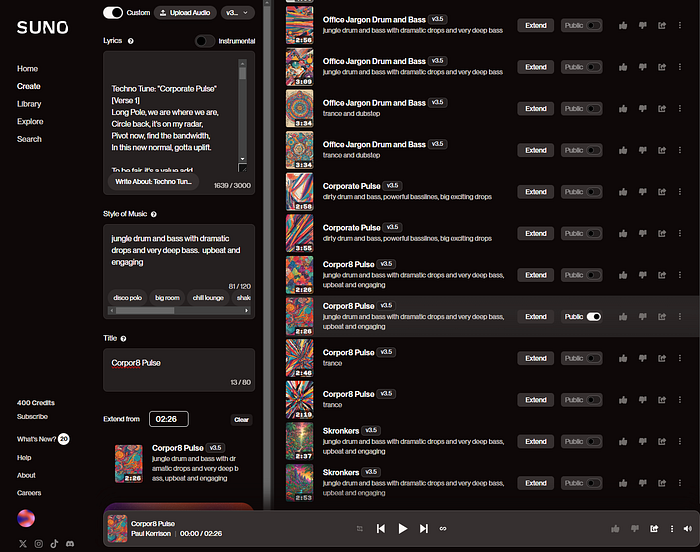Click the Upload Audio button
The height and width of the screenshot is (552, 700).
pyautogui.click(x=185, y=13)
